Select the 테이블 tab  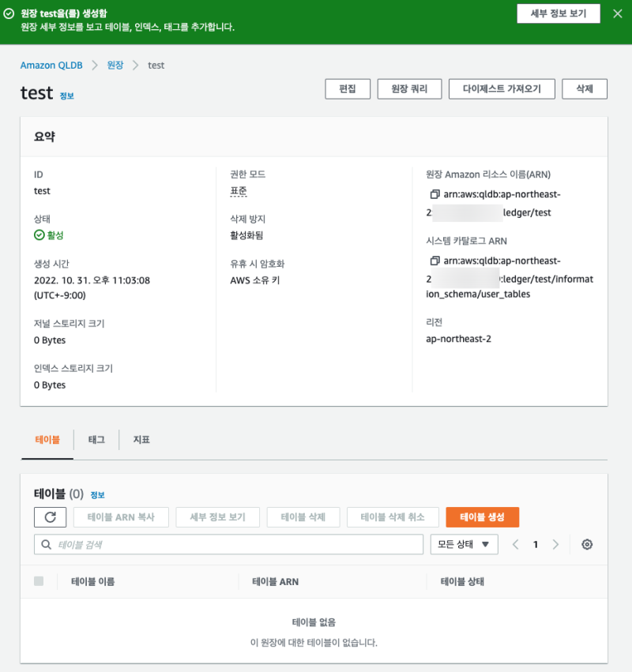47,439
